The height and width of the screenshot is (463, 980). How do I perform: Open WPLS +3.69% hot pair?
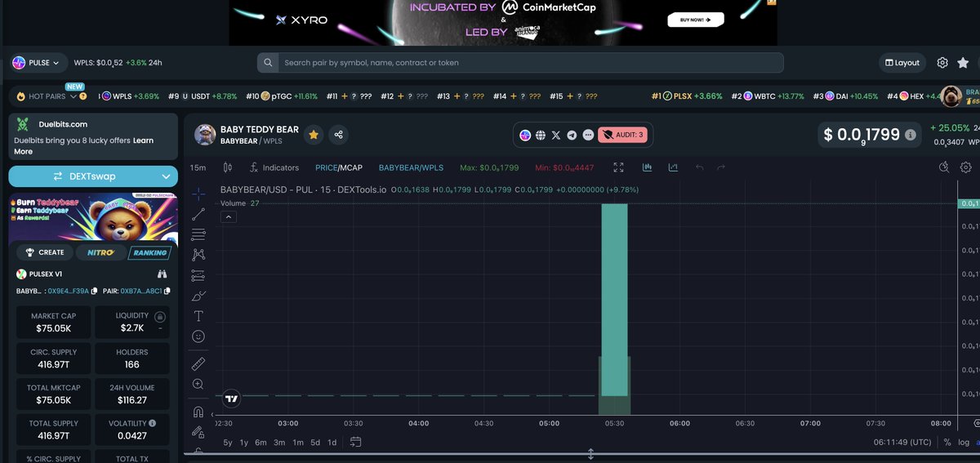131,96
